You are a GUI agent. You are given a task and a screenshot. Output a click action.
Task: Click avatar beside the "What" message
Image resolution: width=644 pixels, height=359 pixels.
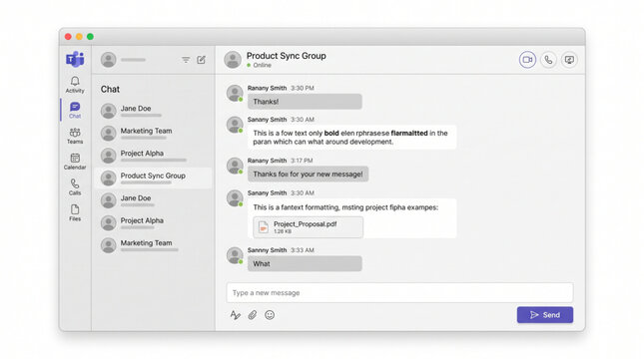(235, 255)
